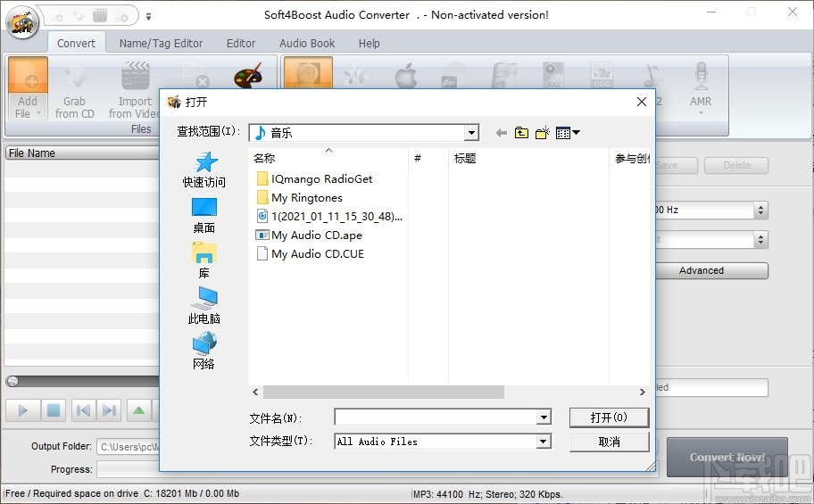
Task: Click the Convert Now! button
Action: (x=727, y=457)
